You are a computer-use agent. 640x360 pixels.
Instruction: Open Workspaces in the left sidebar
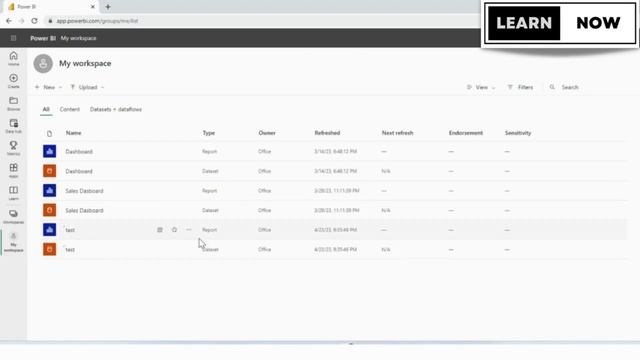tap(13, 216)
